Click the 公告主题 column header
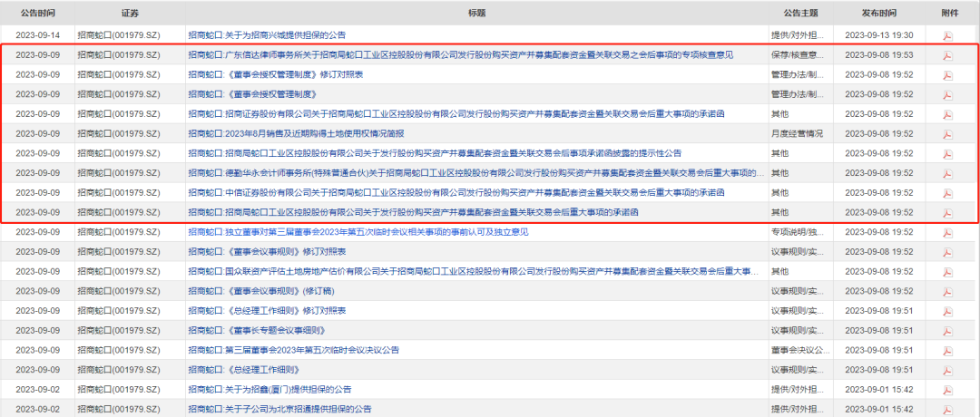980x417 pixels. pos(801,13)
